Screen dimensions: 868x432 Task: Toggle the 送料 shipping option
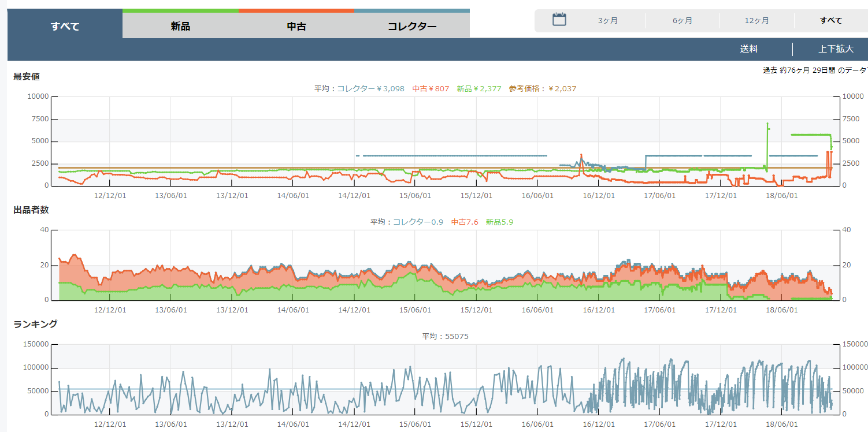749,49
